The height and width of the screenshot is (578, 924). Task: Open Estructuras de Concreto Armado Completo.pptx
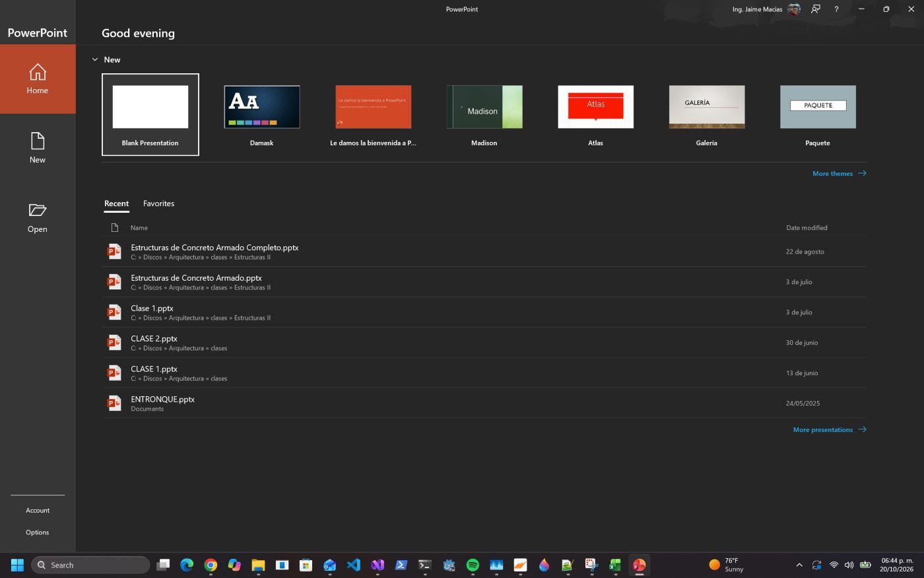pos(484,252)
